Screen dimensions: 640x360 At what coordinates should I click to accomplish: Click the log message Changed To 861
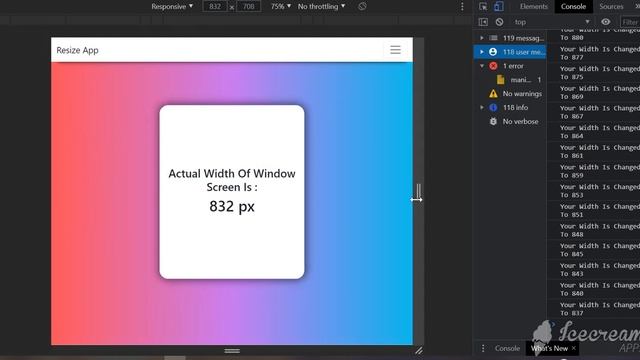click(600, 151)
